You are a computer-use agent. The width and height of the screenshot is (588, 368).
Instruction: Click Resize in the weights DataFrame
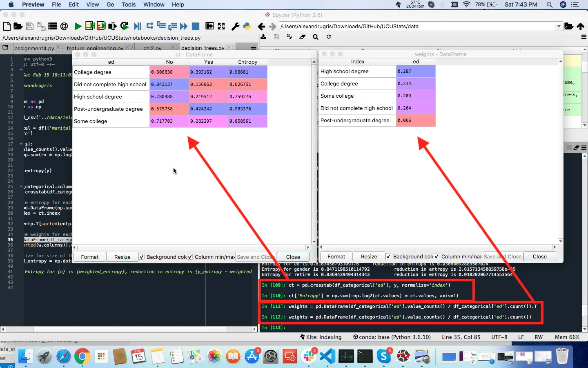(x=369, y=256)
